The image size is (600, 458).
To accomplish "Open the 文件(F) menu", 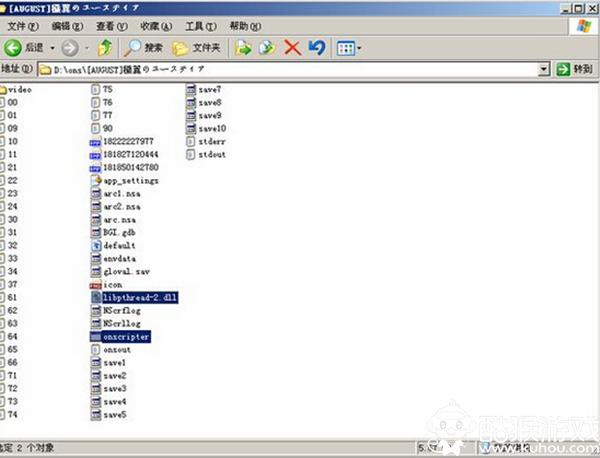I will coord(22,24).
